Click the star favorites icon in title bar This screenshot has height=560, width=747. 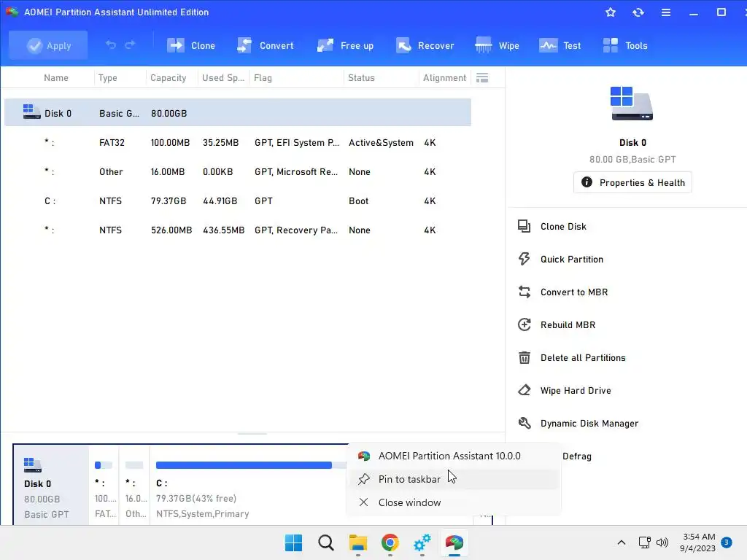click(x=611, y=12)
